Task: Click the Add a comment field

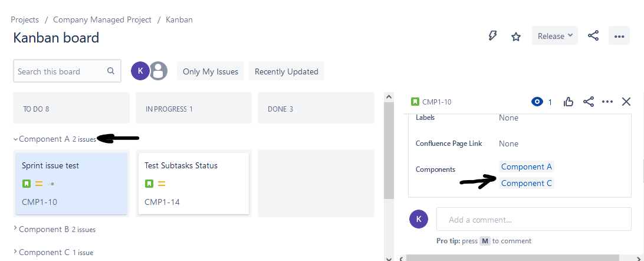Action: [534, 219]
